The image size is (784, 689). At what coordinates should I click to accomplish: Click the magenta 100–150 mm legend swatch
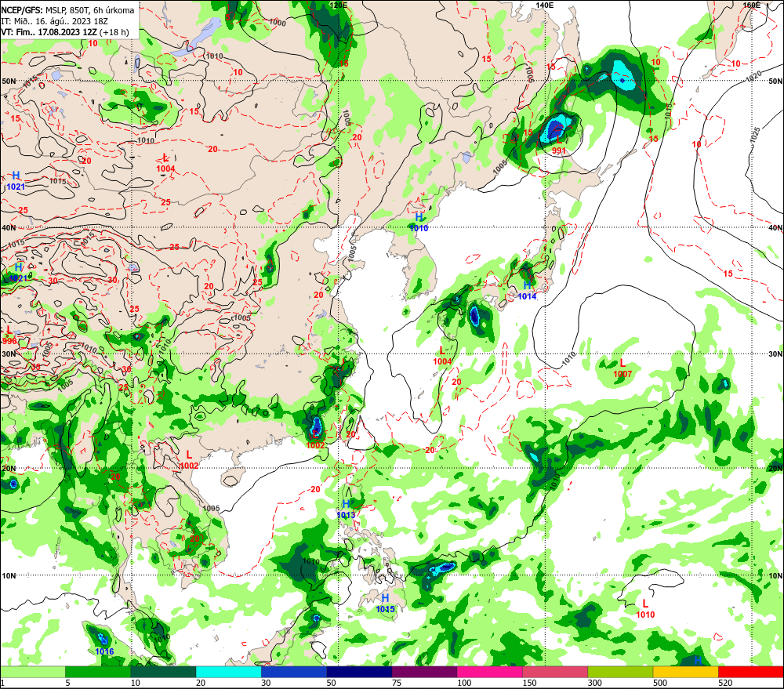coord(489,672)
